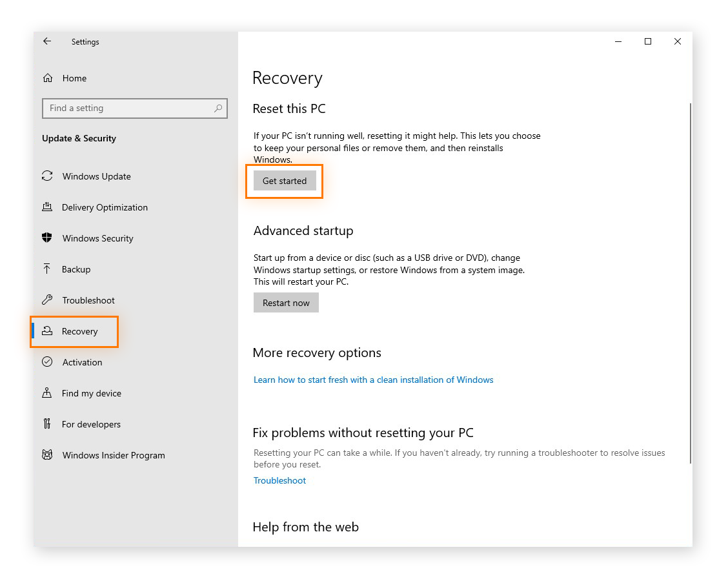
Task: Open Backup settings from the sidebar
Action: coord(47,269)
